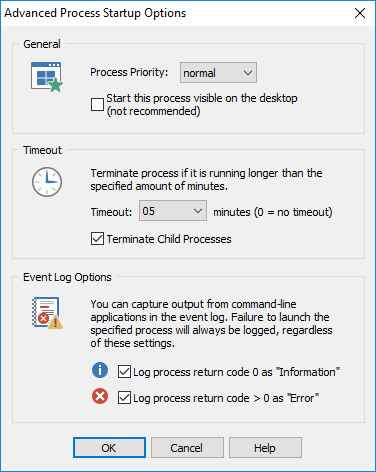Uncheck Terminate Child Processes
Screen dimensions: 376x472
click(x=97, y=239)
